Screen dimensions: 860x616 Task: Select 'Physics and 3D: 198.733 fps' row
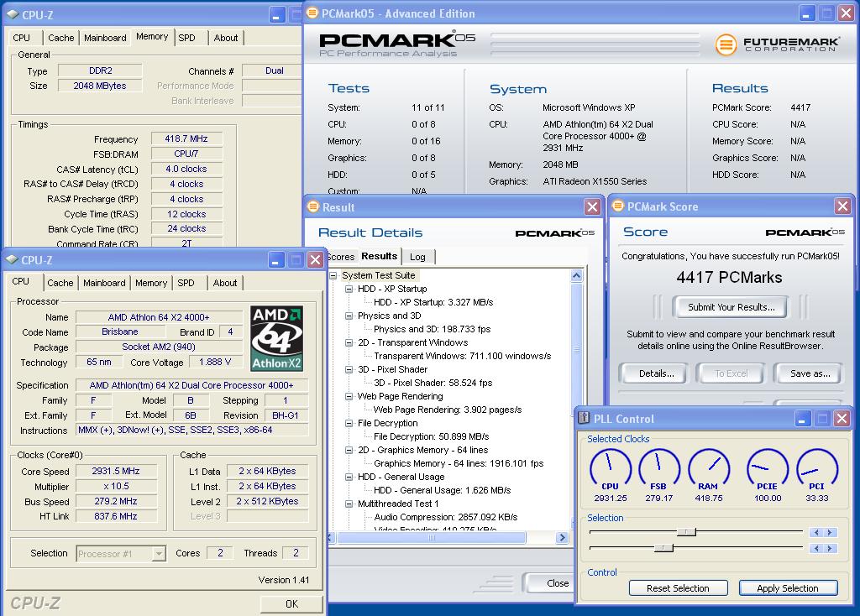[433, 329]
